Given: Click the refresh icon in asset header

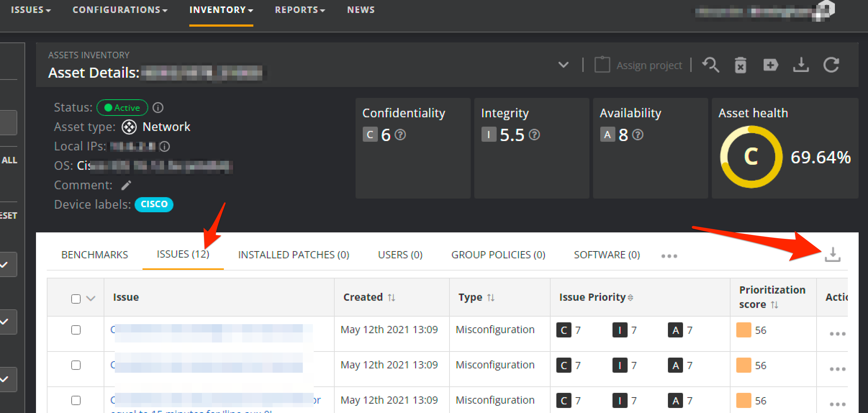Looking at the screenshot, I should (x=831, y=65).
